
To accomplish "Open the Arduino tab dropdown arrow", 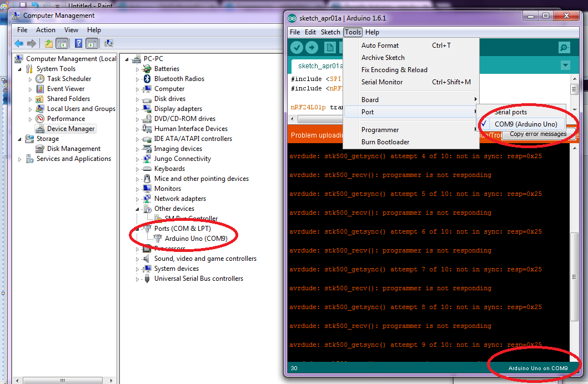I will point(565,65).
